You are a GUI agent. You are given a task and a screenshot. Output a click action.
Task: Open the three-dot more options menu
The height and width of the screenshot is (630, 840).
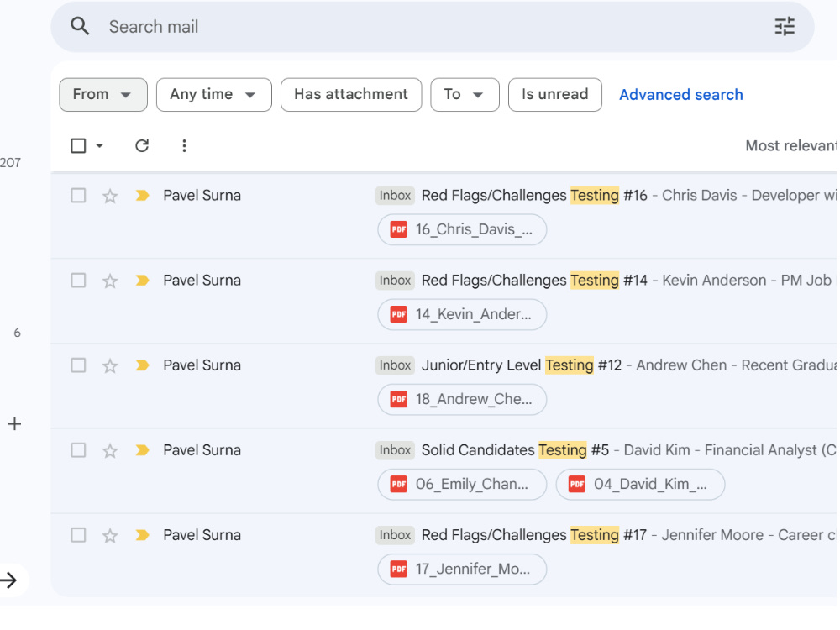(184, 145)
